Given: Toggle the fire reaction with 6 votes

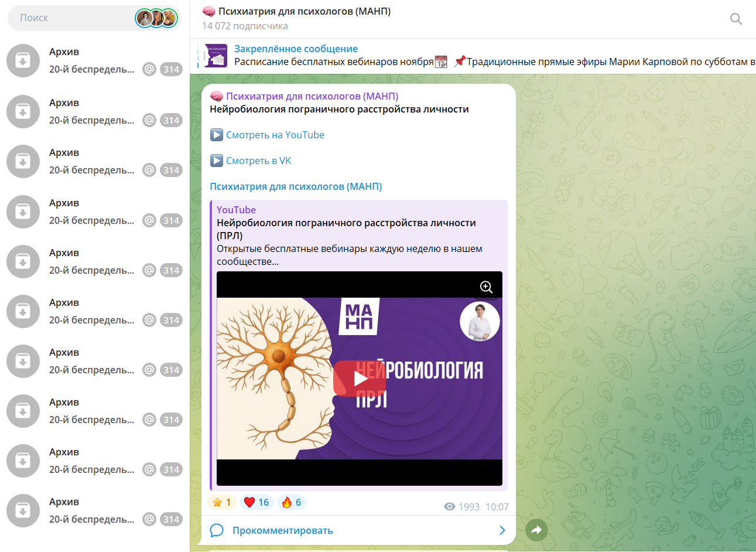Looking at the screenshot, I should click(x=292, y=502).
